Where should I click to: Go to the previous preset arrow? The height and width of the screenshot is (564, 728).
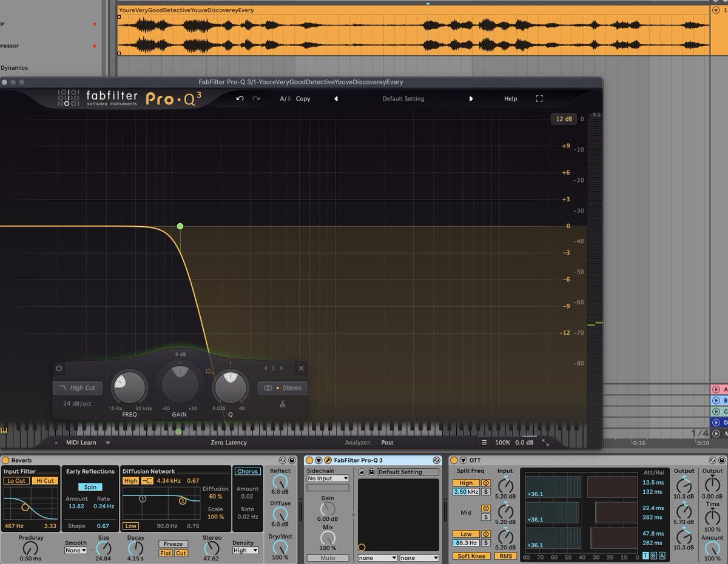[x=336, y=99]
